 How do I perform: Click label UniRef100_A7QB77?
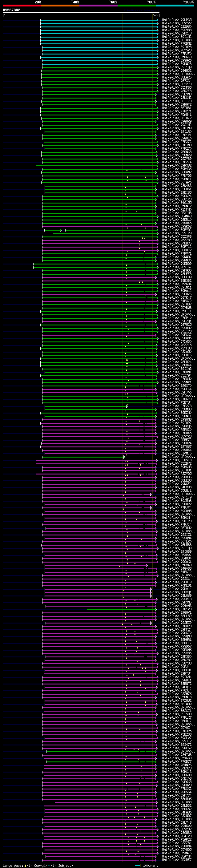tap(177, 762)
